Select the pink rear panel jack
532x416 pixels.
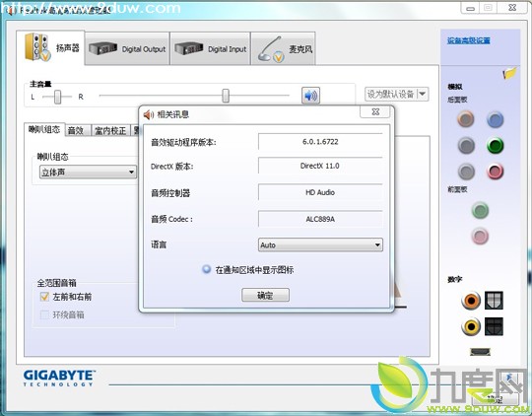point(495,171)
